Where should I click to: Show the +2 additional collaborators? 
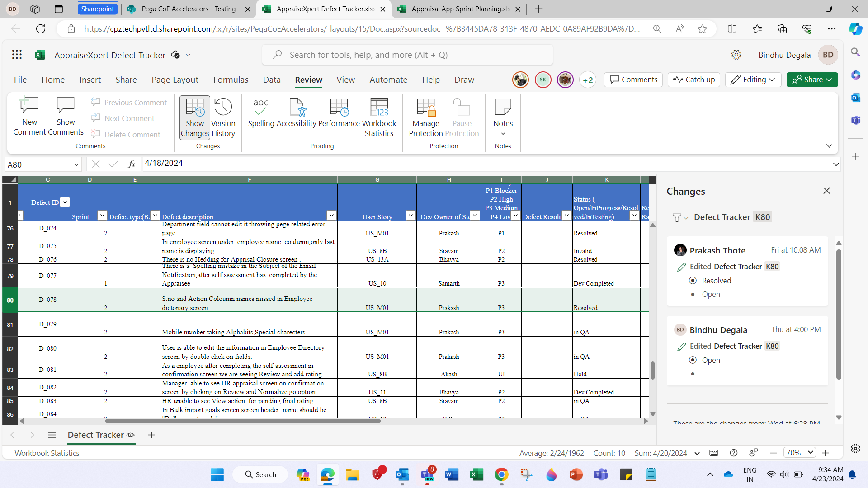pos(588,80)
